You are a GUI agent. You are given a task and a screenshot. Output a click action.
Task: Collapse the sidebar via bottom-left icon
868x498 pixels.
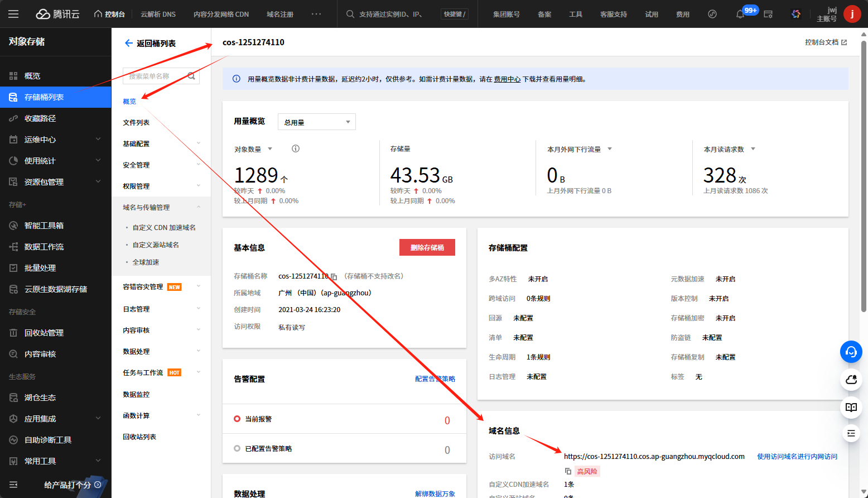tap(13, 485)
